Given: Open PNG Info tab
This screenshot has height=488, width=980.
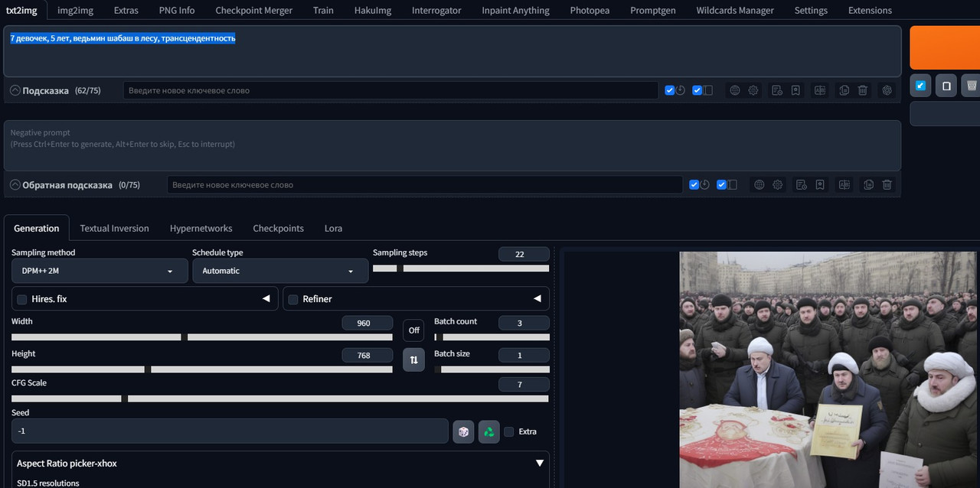Looking at the screenshot, I should 177,10.
